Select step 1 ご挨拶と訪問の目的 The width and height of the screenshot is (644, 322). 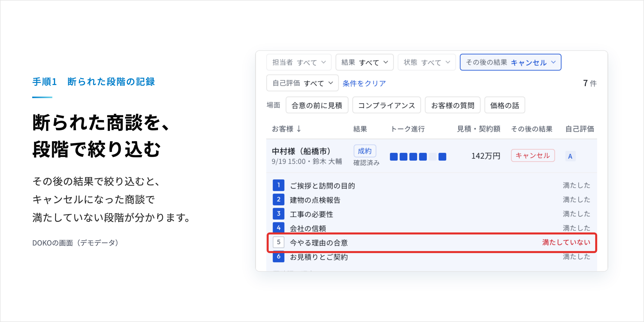(432, 185)
